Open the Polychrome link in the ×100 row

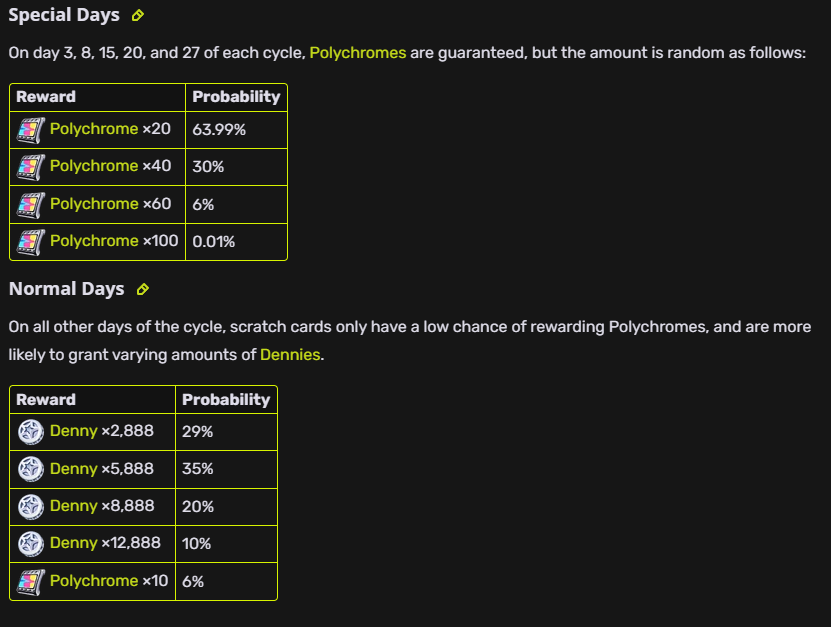(x=94, y=241)
